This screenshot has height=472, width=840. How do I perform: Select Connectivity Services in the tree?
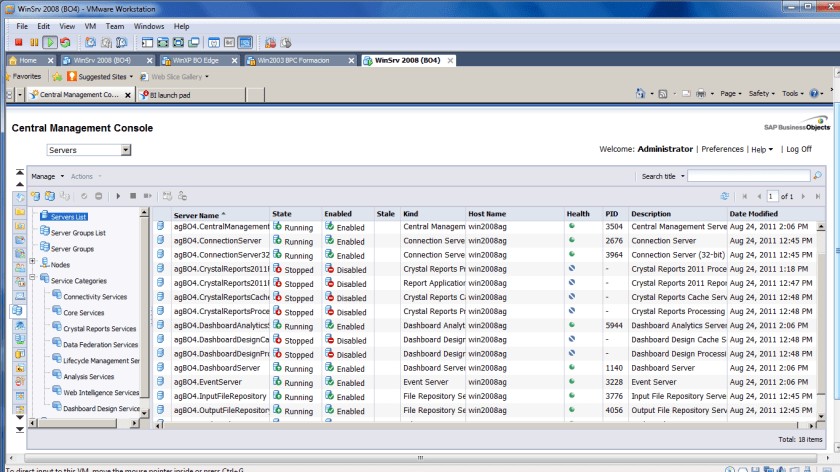(x=95, y=297)
